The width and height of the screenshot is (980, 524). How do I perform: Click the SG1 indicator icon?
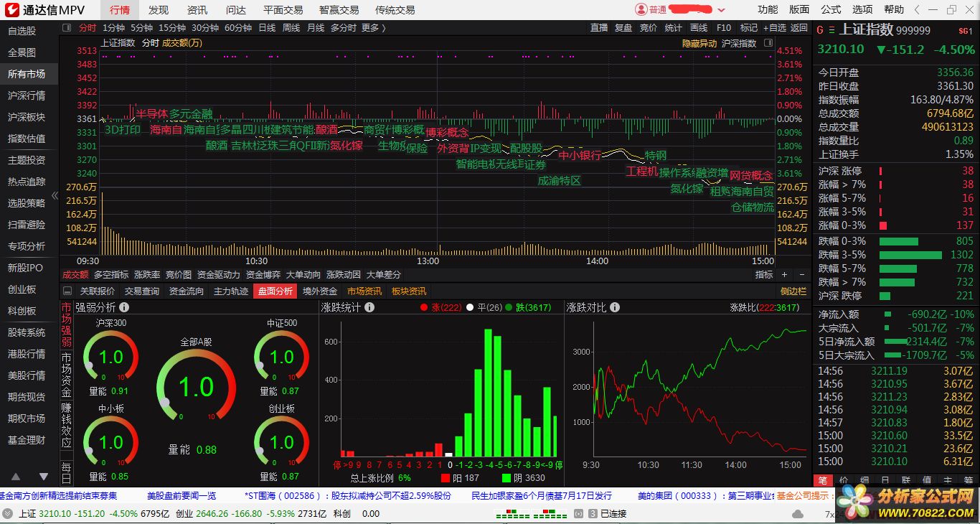(965, 31)
